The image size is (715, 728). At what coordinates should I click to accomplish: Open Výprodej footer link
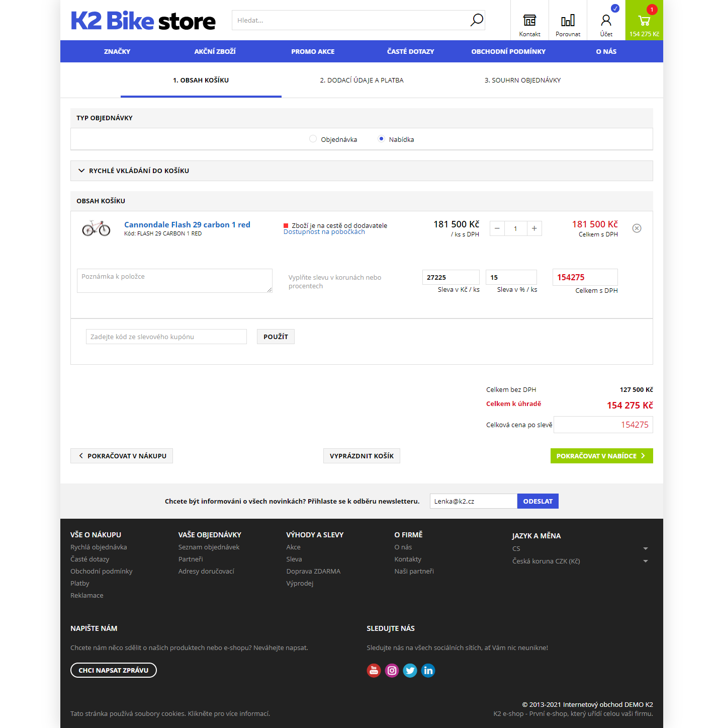pos(300,583)
